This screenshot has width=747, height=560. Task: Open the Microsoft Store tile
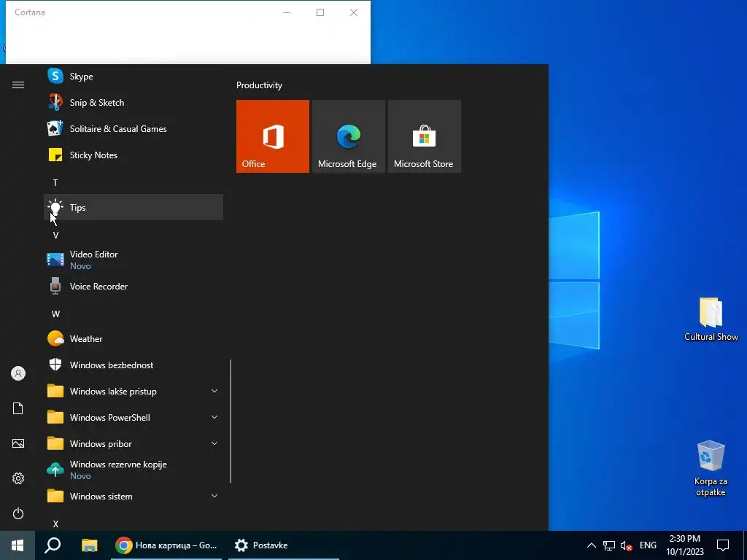[424, 136]
